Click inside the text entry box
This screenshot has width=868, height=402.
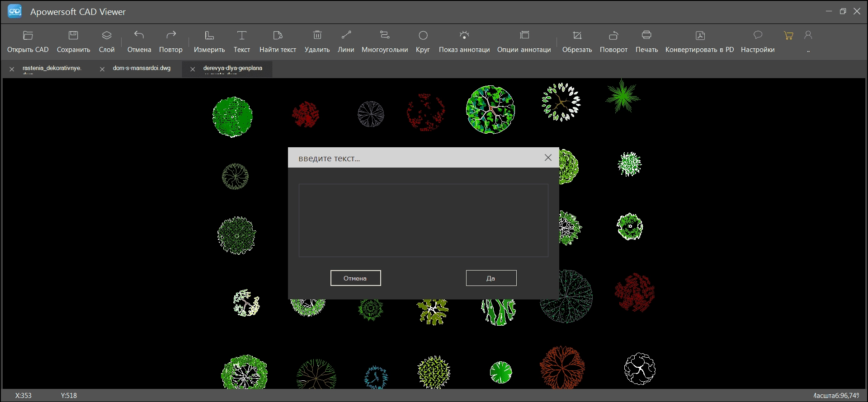(423, 220)
